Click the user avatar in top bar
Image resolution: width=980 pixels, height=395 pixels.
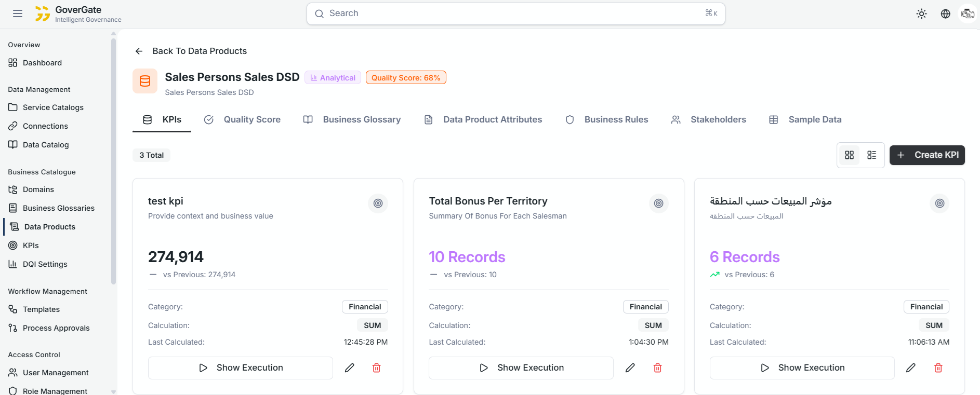[967, 14]
